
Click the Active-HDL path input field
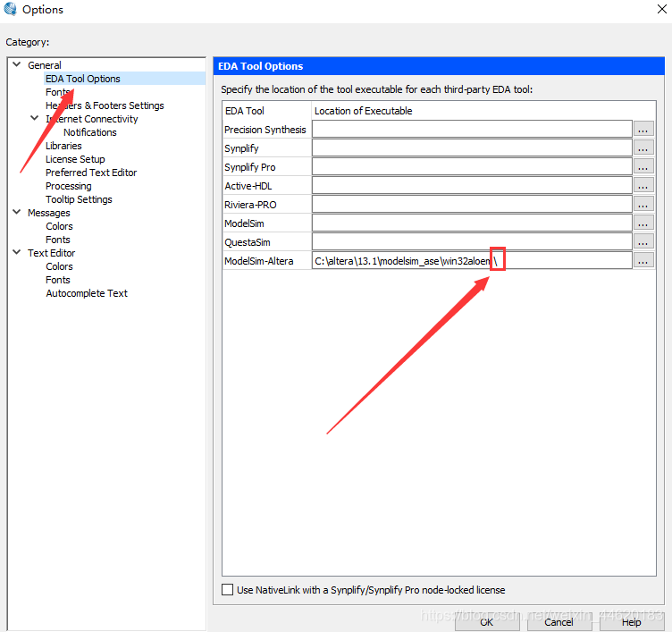pyautogui.click(x=472, y=186)
